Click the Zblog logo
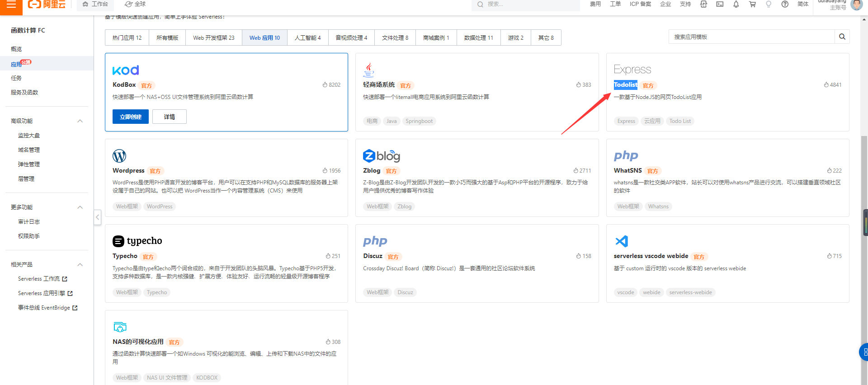The width and height of the screenshot is (868, 385). click(x=382, y=155)
